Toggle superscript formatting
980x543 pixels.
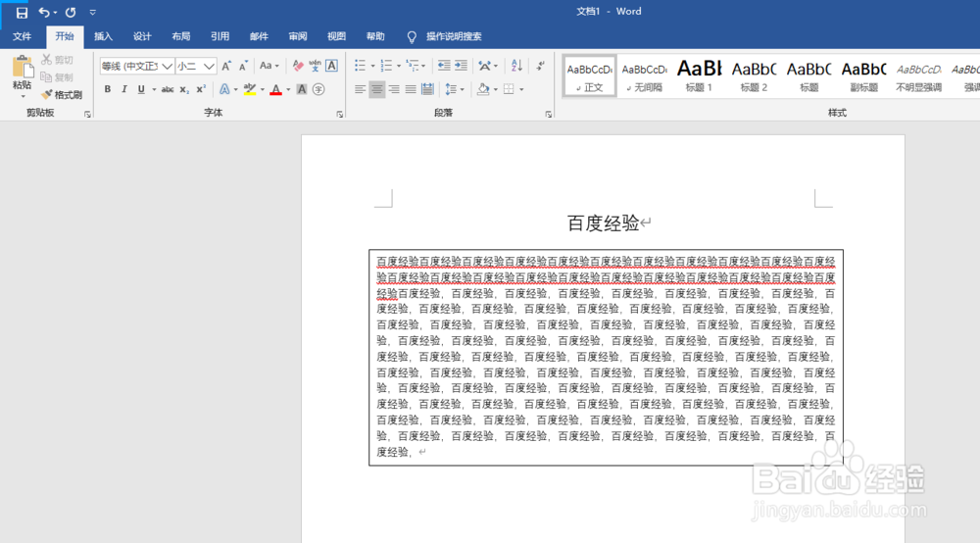pos(201,89)
